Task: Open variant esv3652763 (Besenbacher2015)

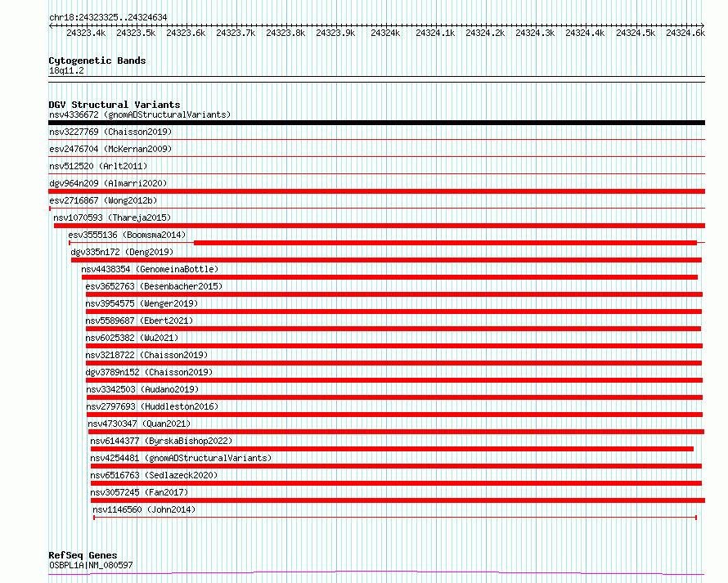Action: (154, 286)
